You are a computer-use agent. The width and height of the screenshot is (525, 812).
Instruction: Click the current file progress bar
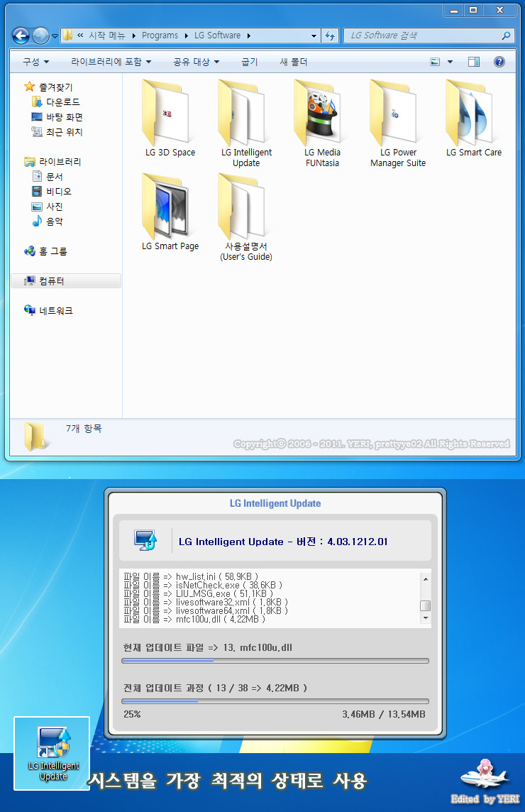[x=275, y=661]
